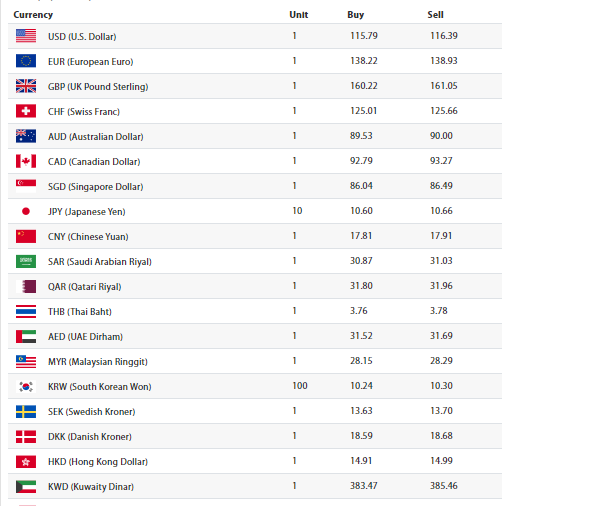Click the Japanese flag icon
This screenshot has width=602, height=506.
26,211
